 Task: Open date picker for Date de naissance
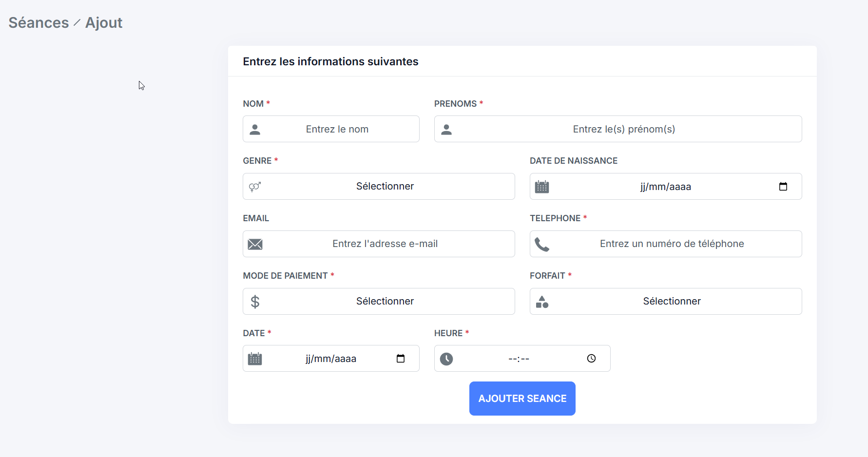tap(783, 187)
